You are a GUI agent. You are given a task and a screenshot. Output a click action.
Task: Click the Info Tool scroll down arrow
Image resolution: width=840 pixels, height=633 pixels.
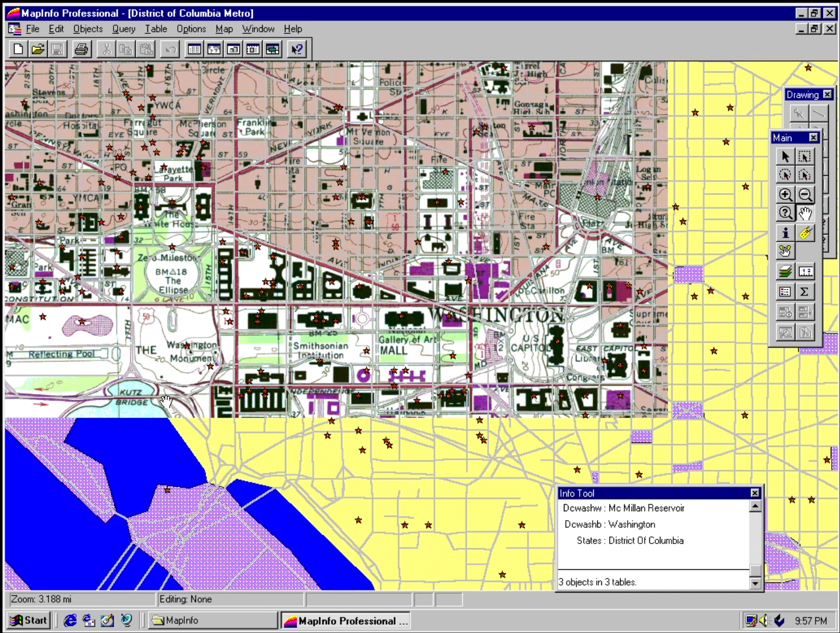755,583
